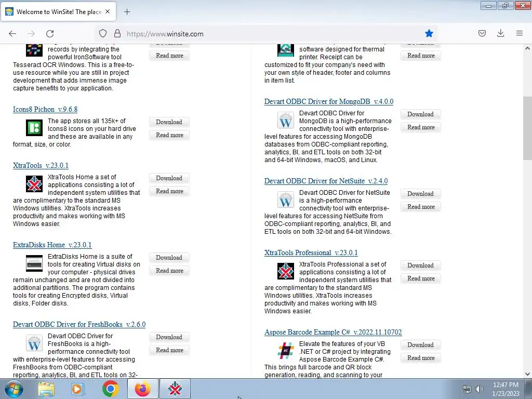532x399 pixels.
Task: Read more about Devart FreshBooks driver
Action: click(x=169, y=350)
